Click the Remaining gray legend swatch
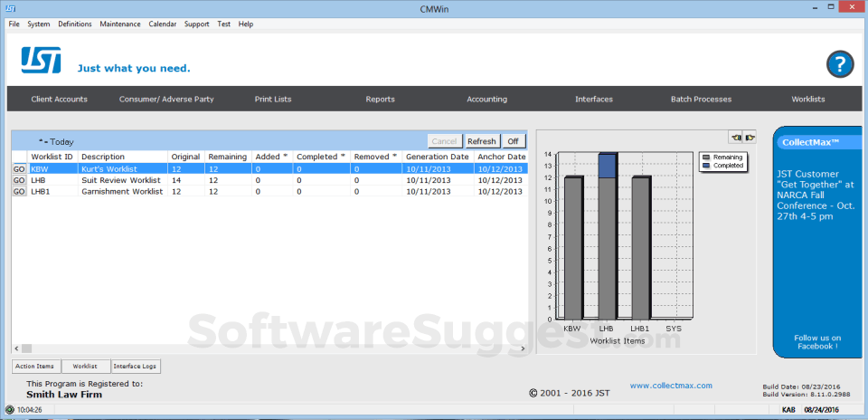 click(x=706, y=157)
